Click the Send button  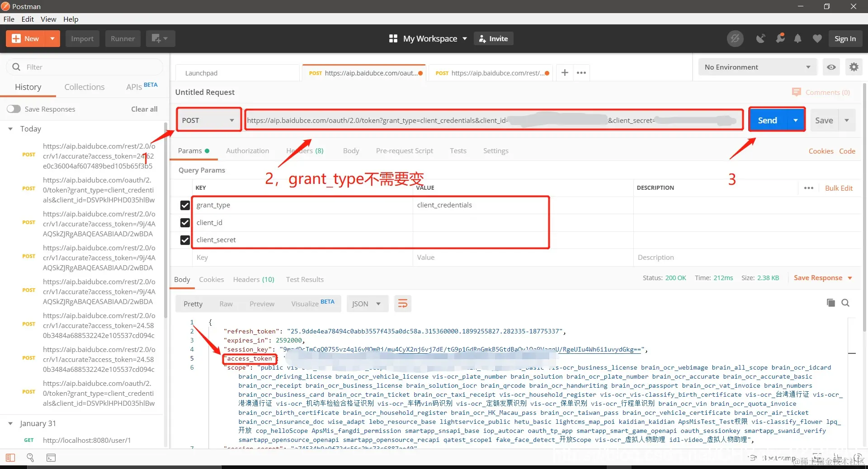point(768,120)
